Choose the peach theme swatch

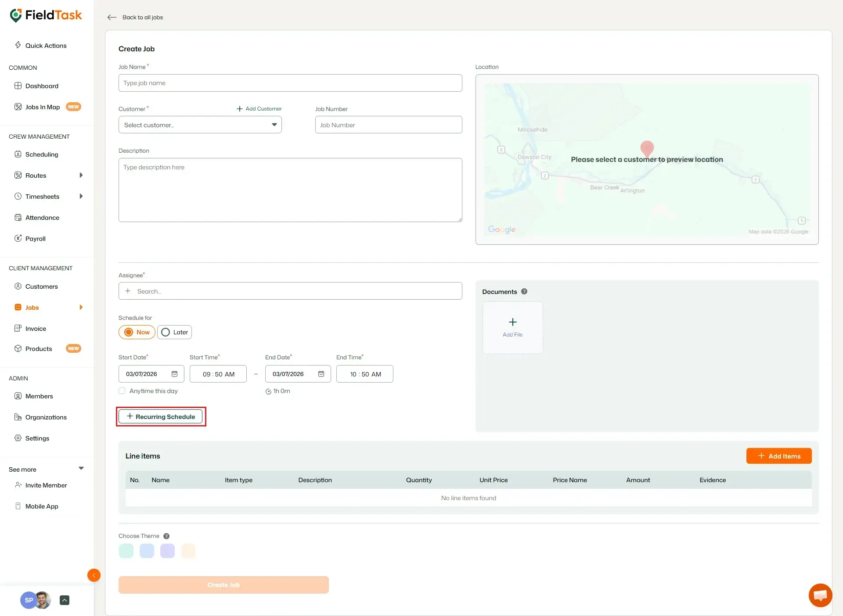tap(188, 551)
